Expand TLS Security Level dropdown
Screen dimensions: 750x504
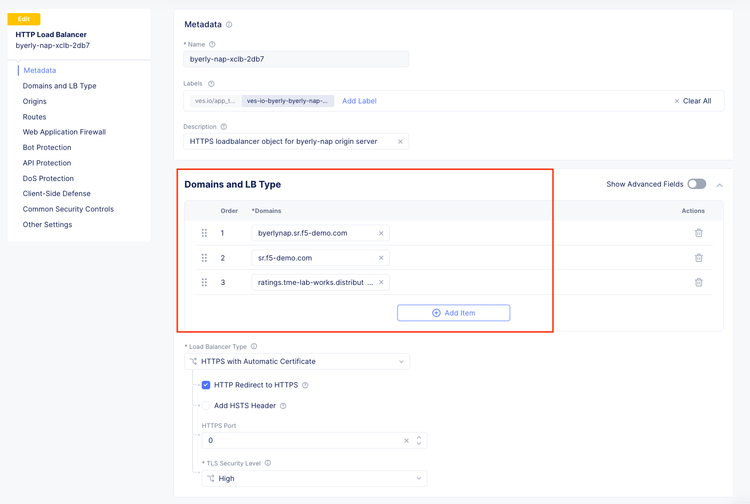314,479
